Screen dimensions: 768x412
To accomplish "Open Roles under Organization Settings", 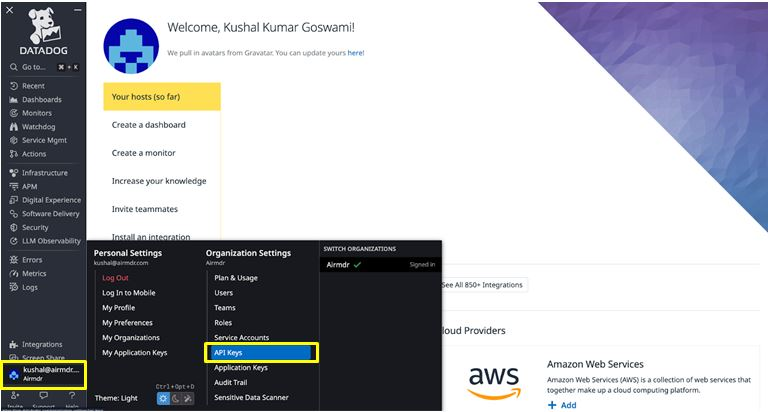I will 223,323.
